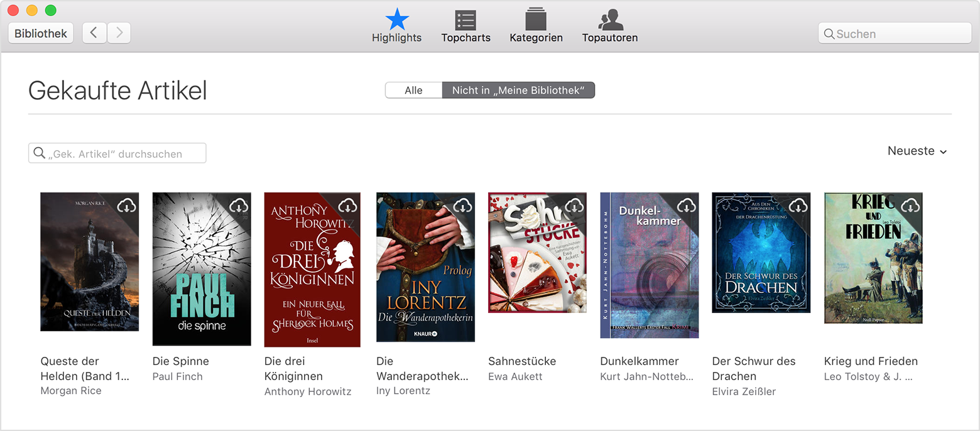This screenshot has width=980, height=431.
Task: Select the Die drei Königinnen book cover
Action: coord(312,270)
